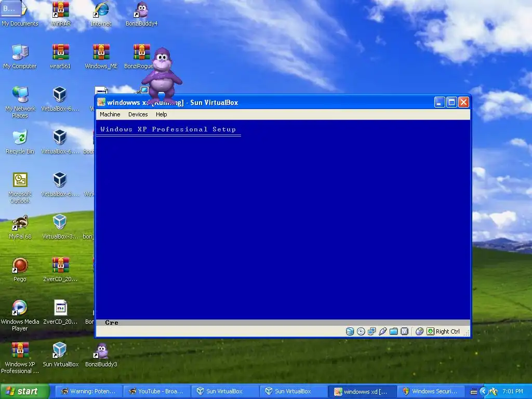Select the Pego desktop shortcut

coord(20,270)
